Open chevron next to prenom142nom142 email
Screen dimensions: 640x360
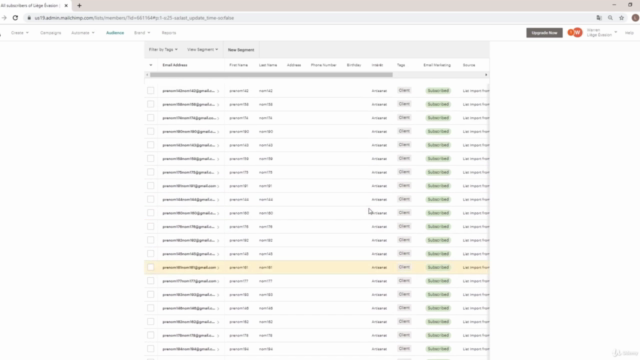point(218,91)
